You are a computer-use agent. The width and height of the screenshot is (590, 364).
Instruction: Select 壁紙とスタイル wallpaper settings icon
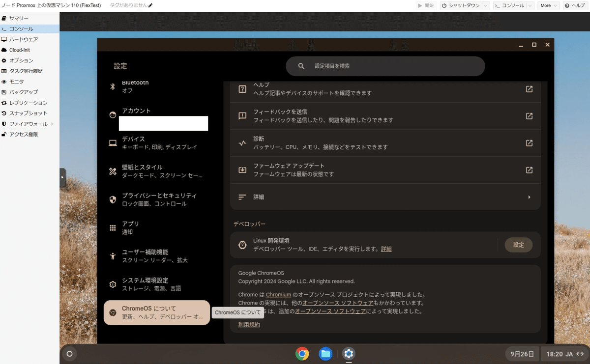coord(113,171)
